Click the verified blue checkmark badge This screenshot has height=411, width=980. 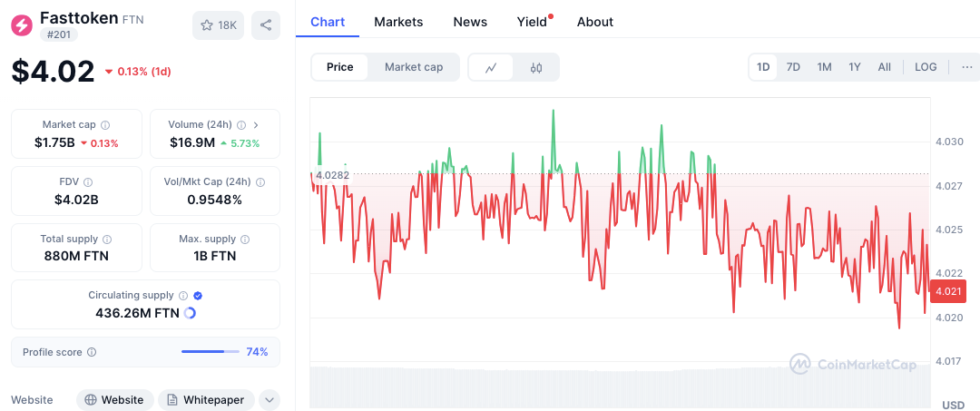198,296
